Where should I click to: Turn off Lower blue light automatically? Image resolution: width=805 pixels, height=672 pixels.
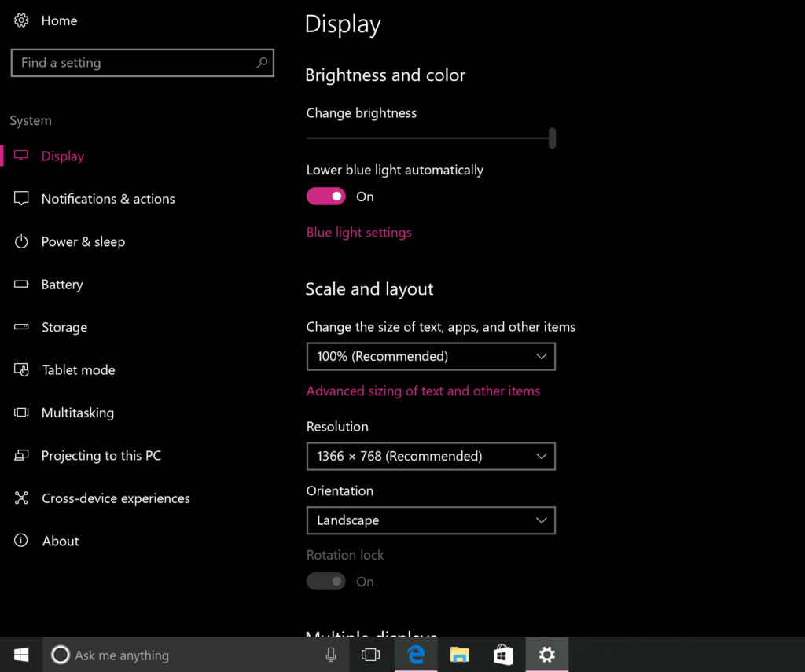(x=326, y=196)
